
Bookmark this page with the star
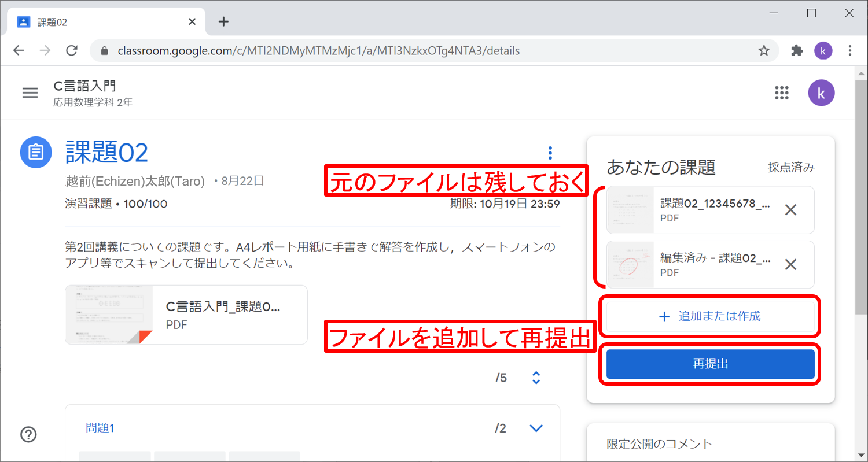(x=764, y=51)
